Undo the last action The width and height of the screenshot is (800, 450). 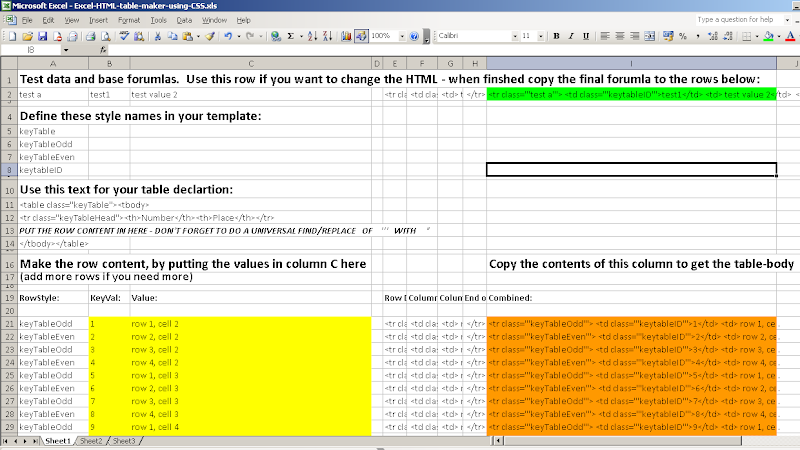click(x=228, y=36)
